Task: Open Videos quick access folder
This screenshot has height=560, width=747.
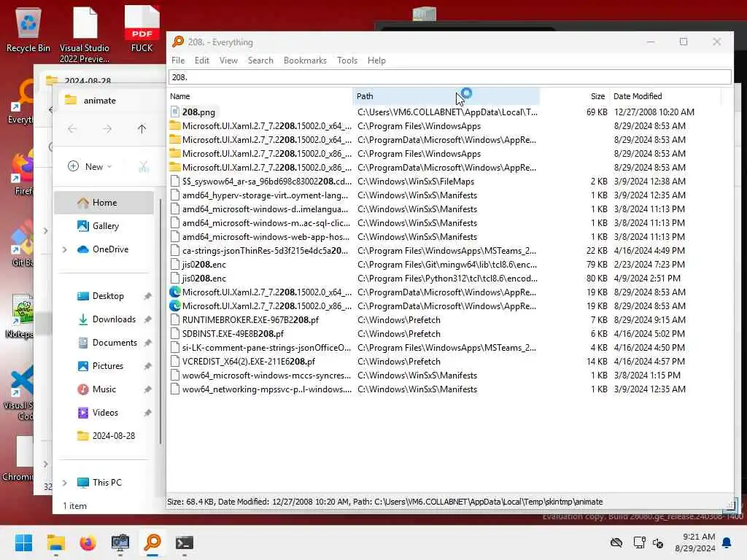Action: pyautogui.click(x=105, y=413)
